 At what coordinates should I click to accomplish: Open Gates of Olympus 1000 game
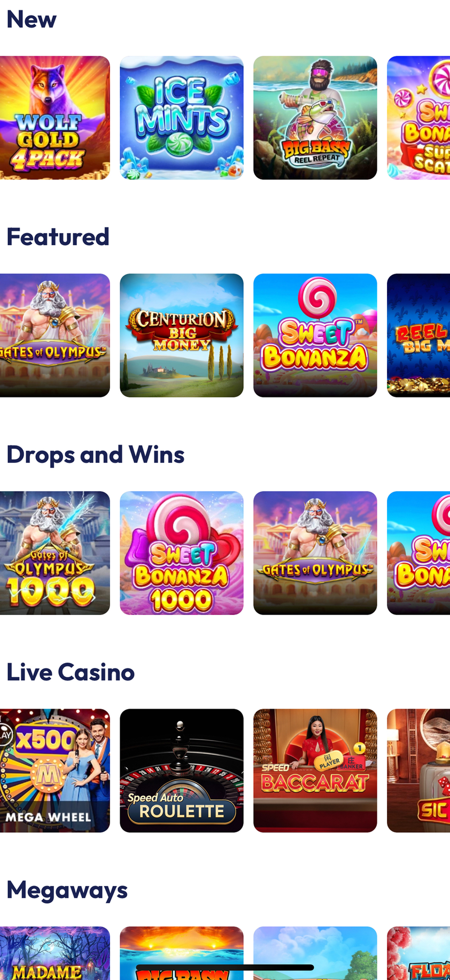(x=55, y=553)
